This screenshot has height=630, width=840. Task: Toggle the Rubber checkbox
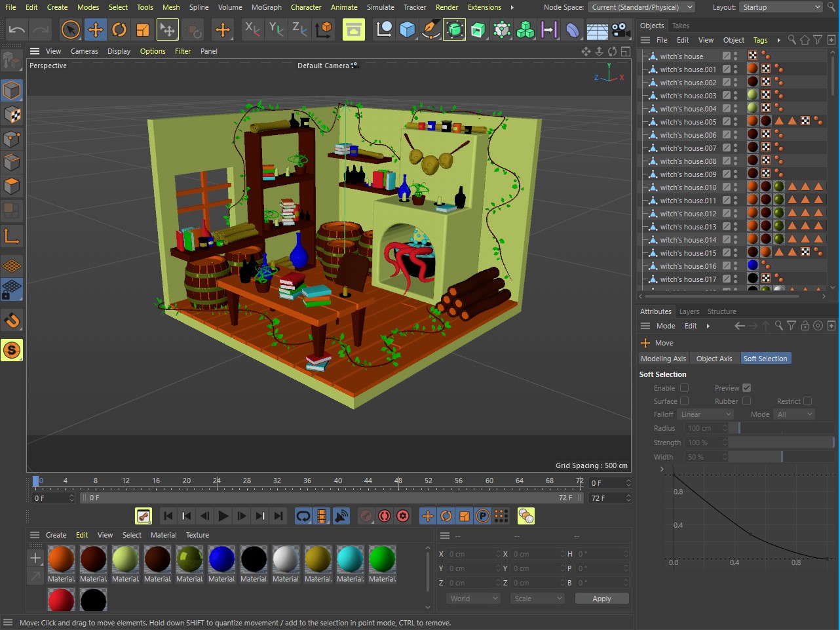(746, 401)
